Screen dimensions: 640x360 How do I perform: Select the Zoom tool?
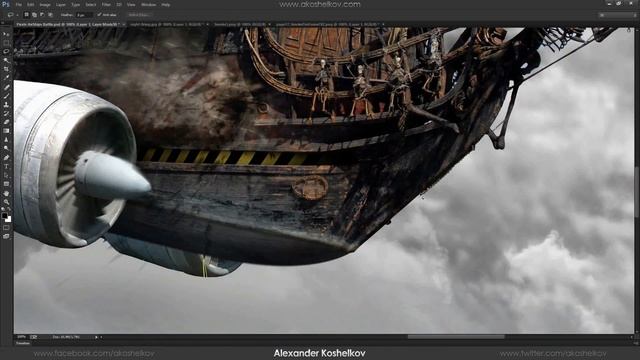6,202
